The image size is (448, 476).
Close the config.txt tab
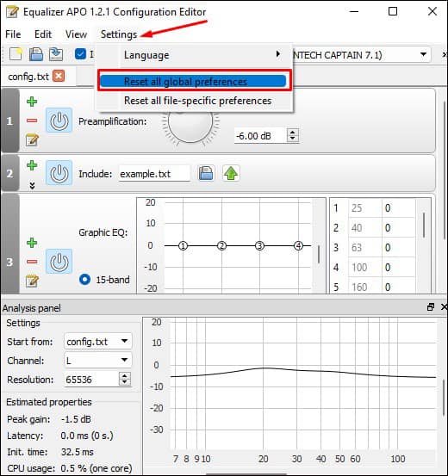(59, 76)
